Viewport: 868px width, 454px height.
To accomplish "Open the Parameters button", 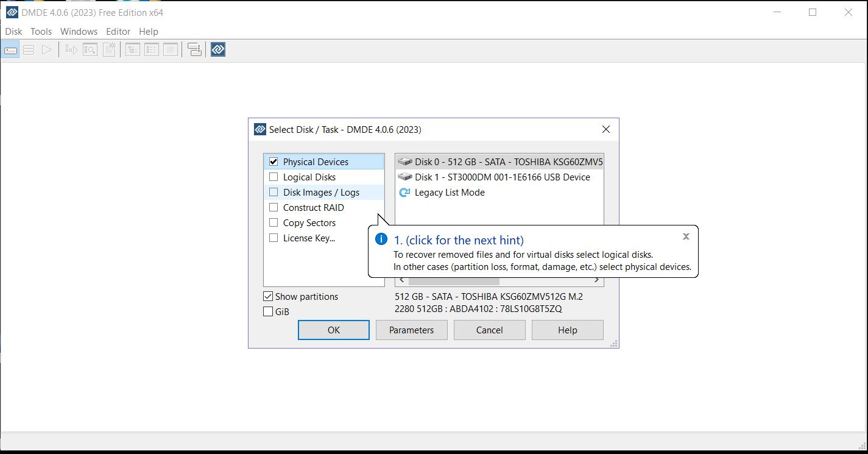I will 412,330.
